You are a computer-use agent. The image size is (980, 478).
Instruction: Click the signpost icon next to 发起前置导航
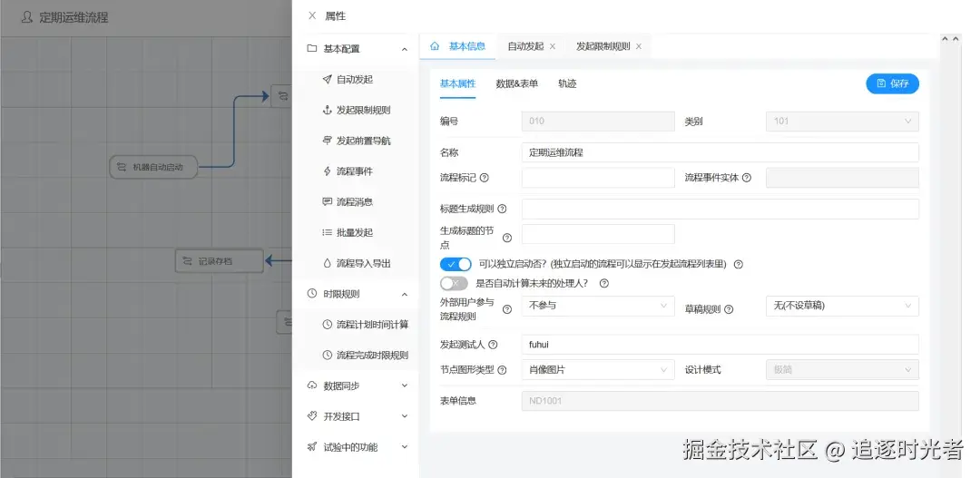(x=327, y=141)
